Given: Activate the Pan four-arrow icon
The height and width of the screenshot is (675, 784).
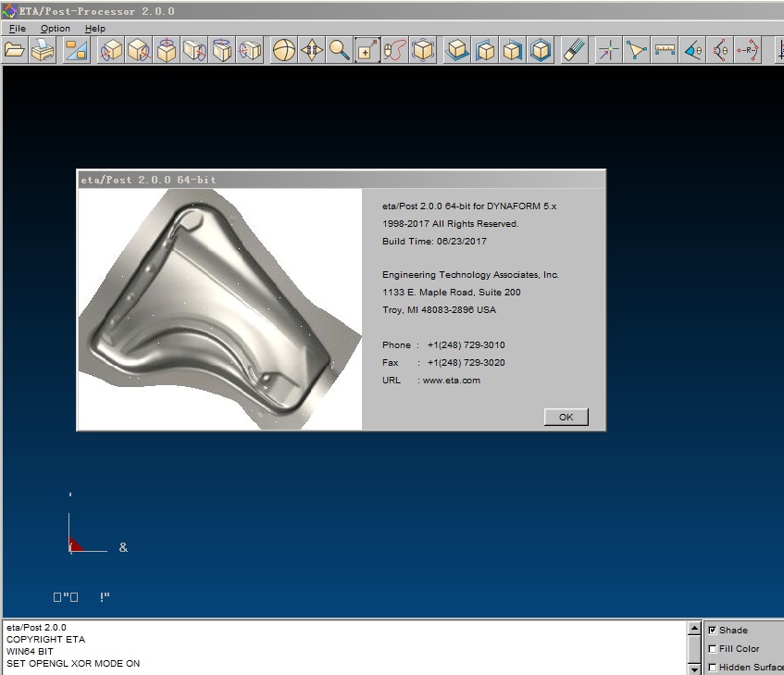Looking at the screenshot, I should (312, 50).
